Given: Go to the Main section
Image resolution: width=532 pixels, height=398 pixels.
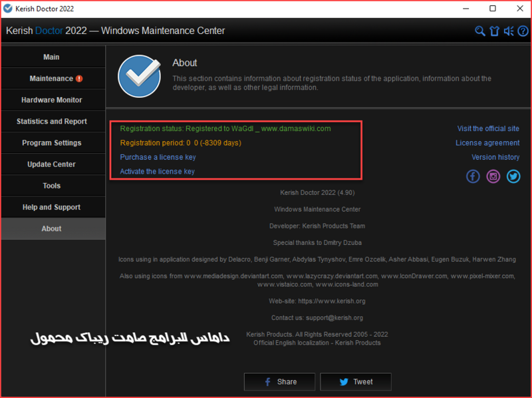Looking at the screenshot, I should point(53,57).
